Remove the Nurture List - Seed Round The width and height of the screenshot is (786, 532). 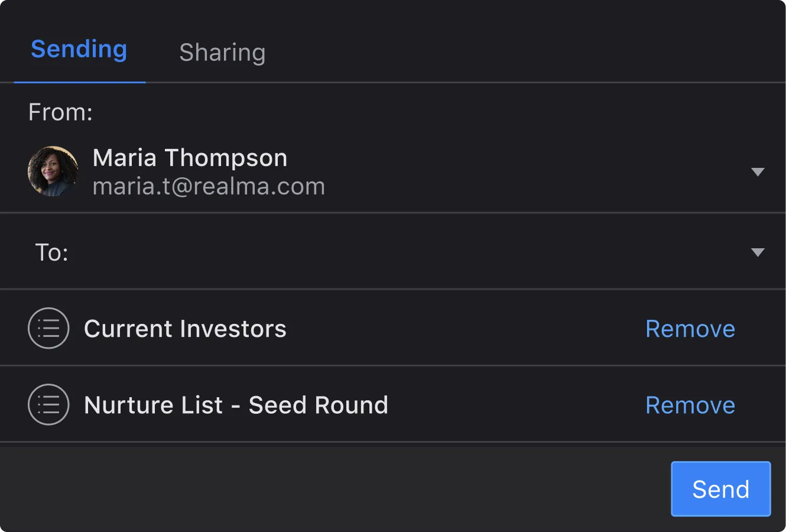click(x=690, y=405)
